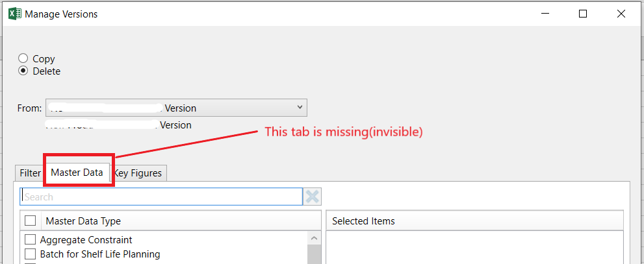Click the Excel icon in title bar
Image resolution: width=644 pixels, height=264 pixels.
[15, 14]
